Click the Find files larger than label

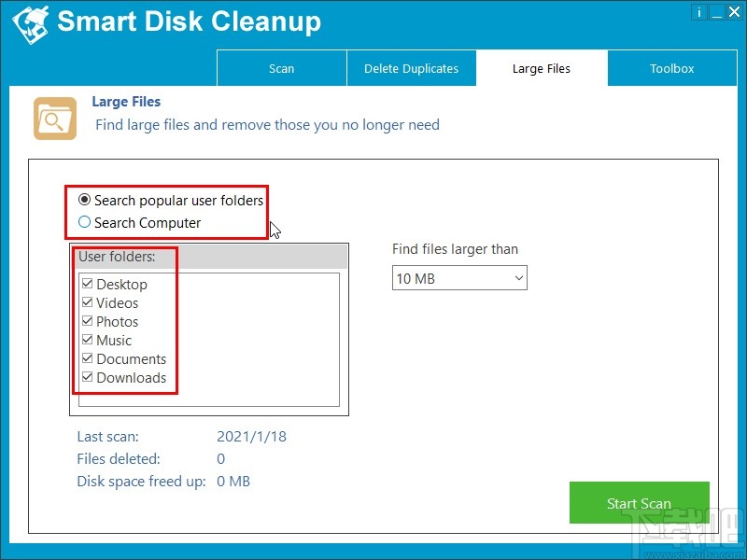coord(455,249)
